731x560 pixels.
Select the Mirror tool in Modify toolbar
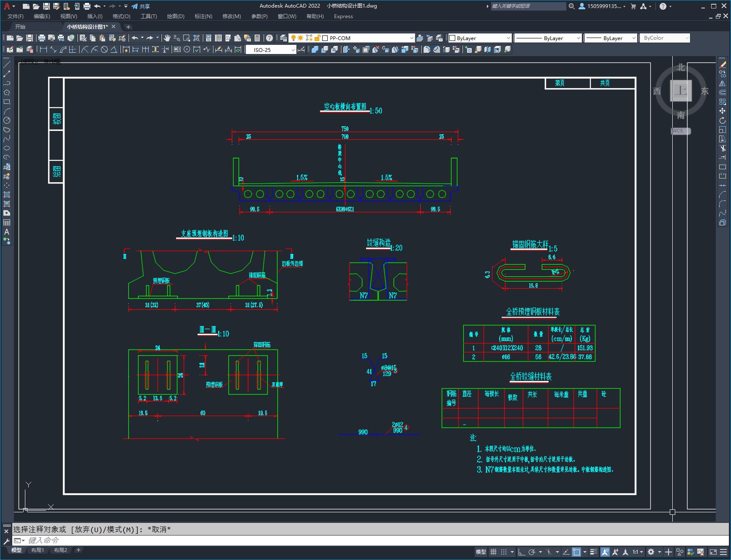tap(723, 83)
